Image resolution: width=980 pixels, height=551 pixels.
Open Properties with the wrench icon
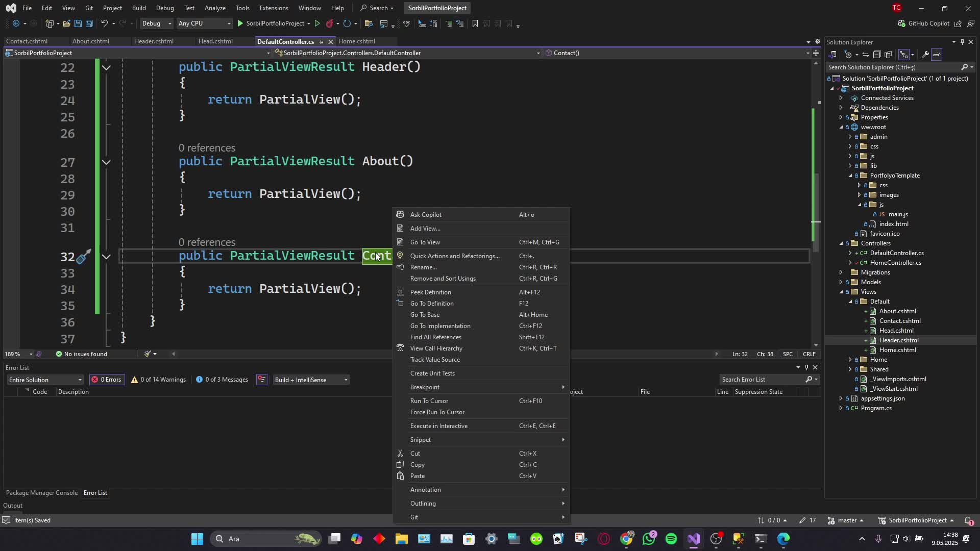click(x=925, y=55)
